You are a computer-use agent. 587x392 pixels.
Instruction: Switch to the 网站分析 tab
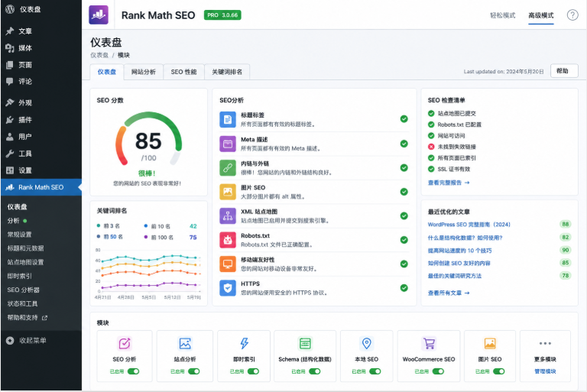144,72
